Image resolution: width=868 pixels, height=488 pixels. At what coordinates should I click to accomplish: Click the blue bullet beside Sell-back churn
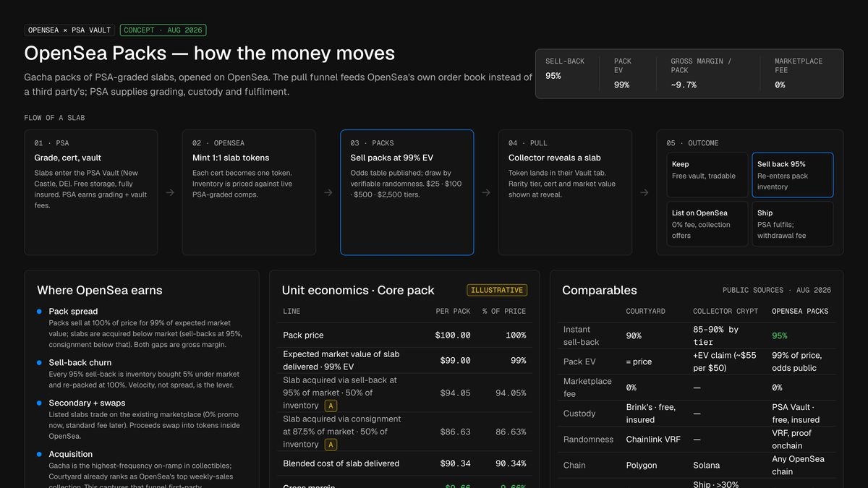(x=39, y=363)
